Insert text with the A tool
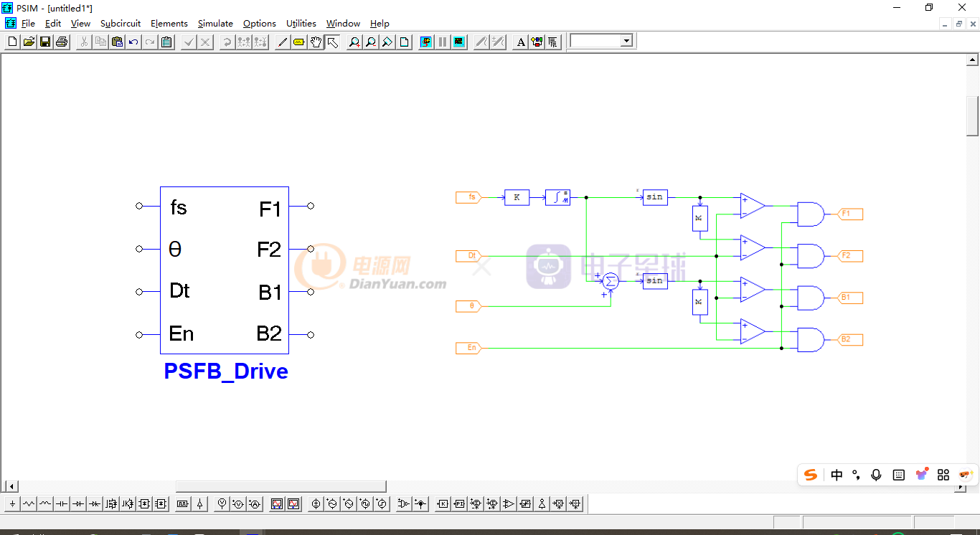This screenshot has height=535, width=980. coord(521,42)
